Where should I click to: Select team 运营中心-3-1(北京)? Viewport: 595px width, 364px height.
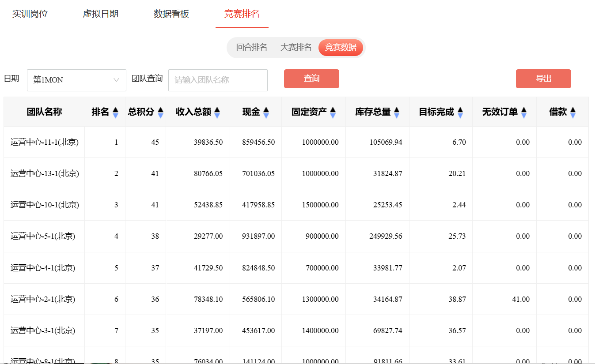(43, 330)
